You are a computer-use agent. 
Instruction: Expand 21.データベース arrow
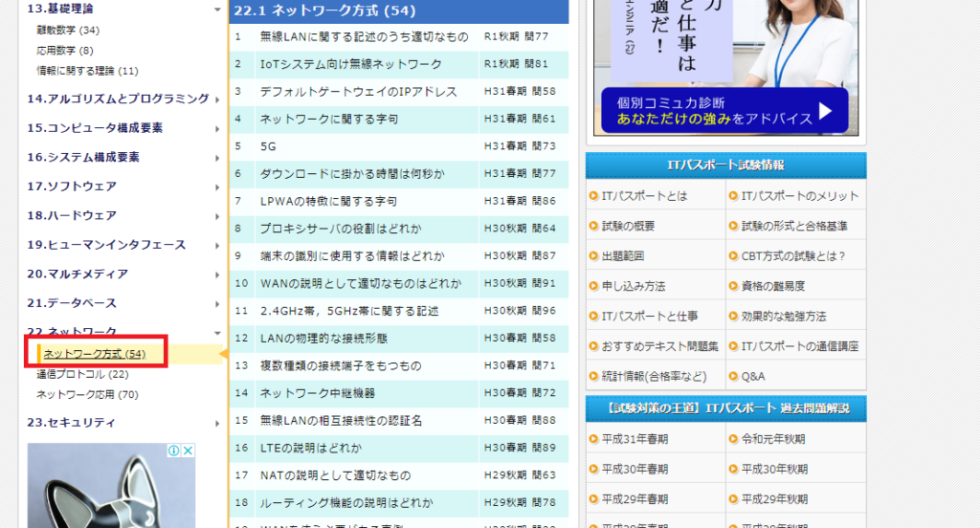[217, 303]
